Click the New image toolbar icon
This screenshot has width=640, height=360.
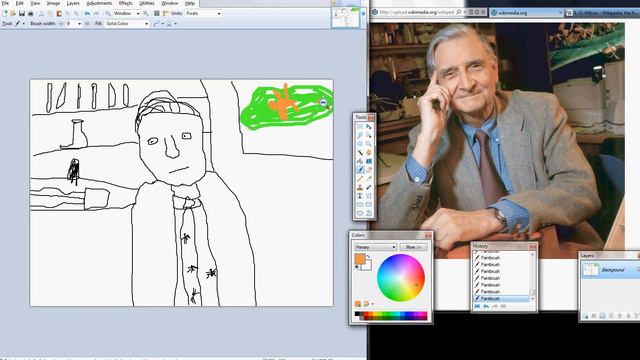point(5,13)
